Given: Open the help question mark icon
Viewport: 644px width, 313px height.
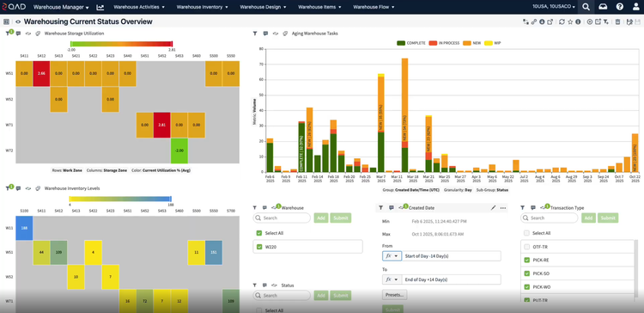Looking at the screenshot, I should [619, 7].
